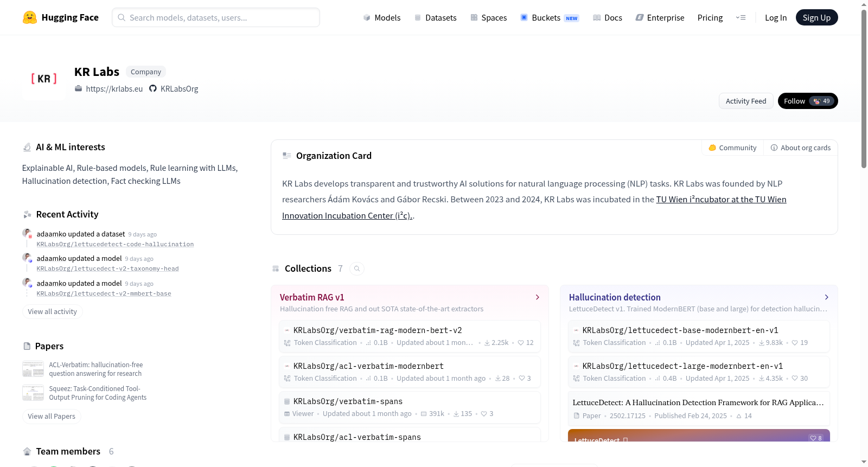
Task: Open the Hallucination detection collection title
Action: click(x=615, y=297)
